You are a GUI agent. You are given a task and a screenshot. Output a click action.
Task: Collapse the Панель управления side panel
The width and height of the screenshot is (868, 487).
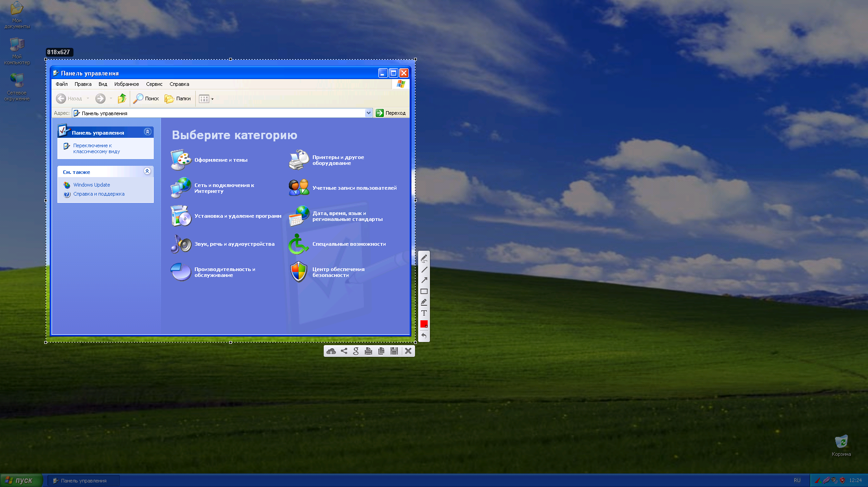click(147, 132)
